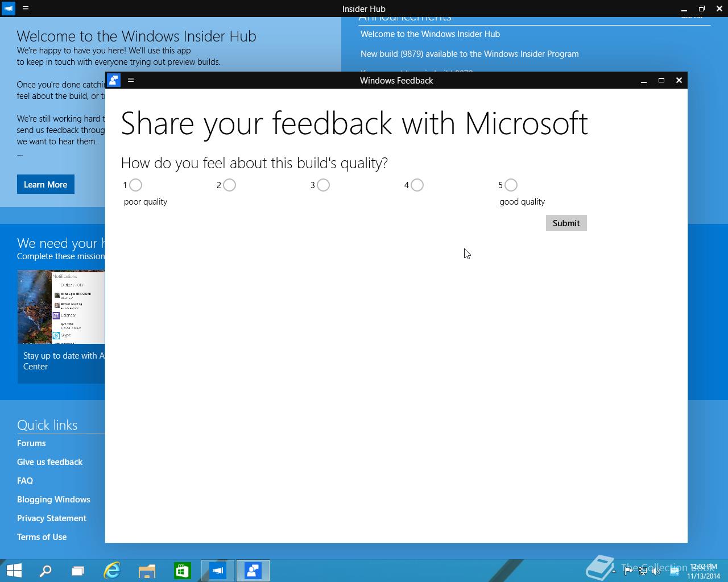Close the Windows Feedback window

pos(679,80)
